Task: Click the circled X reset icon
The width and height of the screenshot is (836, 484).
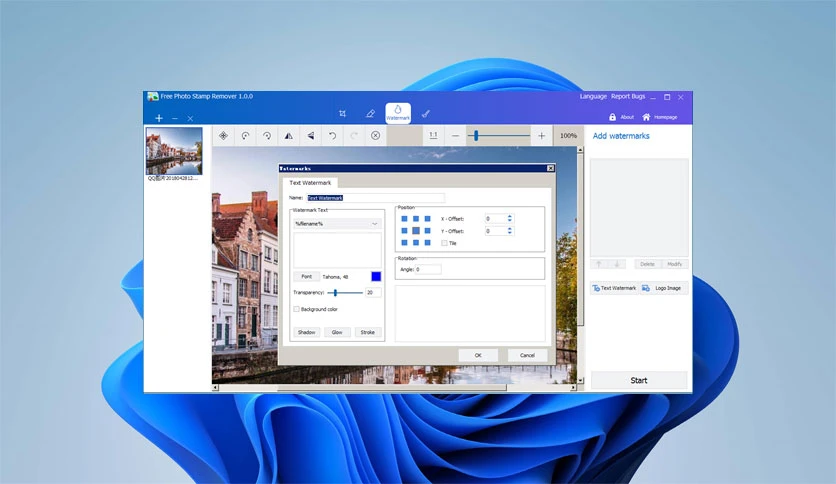Action: click(x=375, y=136)
